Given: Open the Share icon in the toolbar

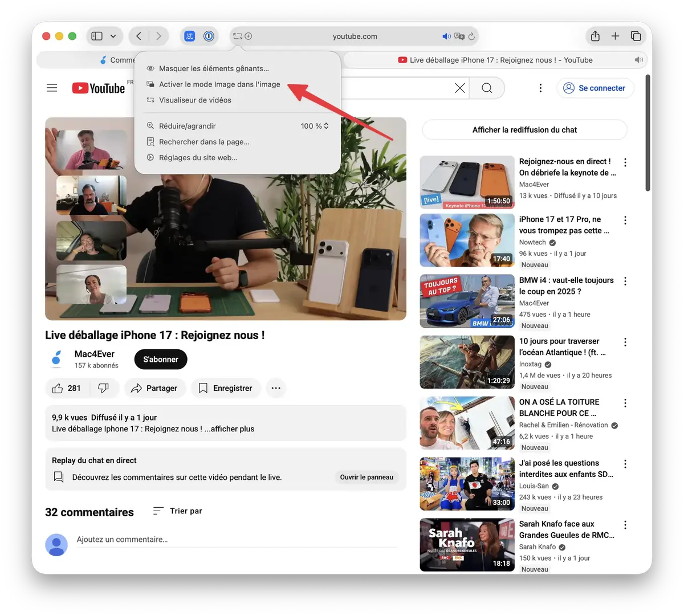Looking at the screenshot, I should coord(595,35).
